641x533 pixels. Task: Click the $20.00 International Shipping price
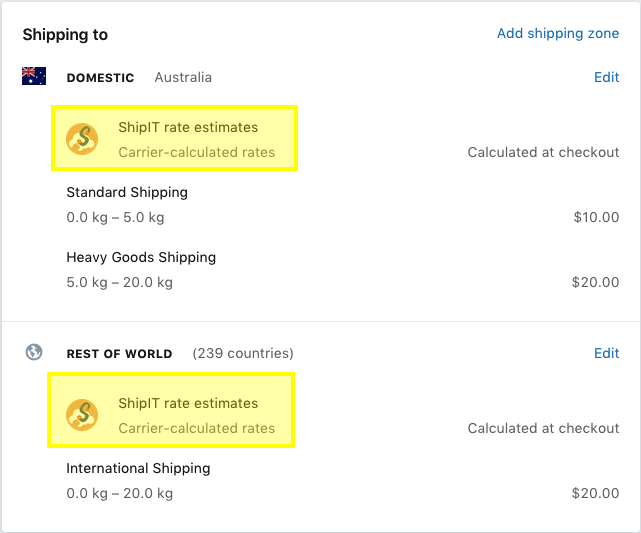[x=595, y=493]
